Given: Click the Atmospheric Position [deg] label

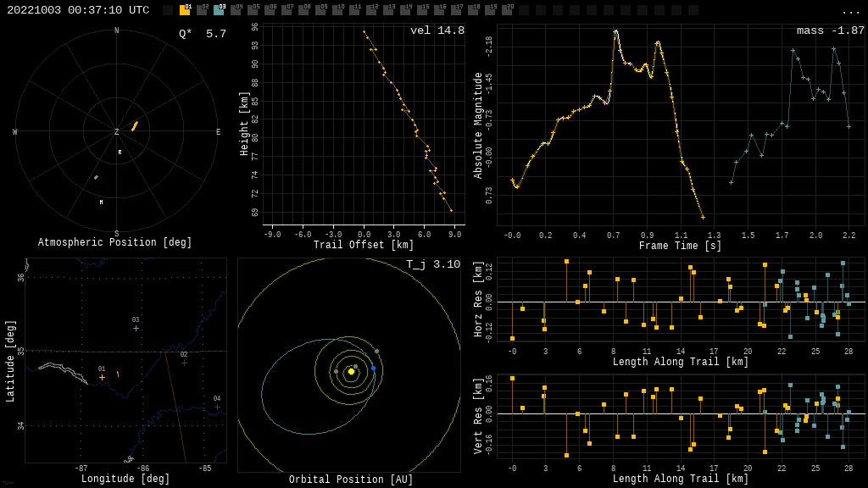Looking at the screenshot, I should pyautogui.click(x=114, y=242).
